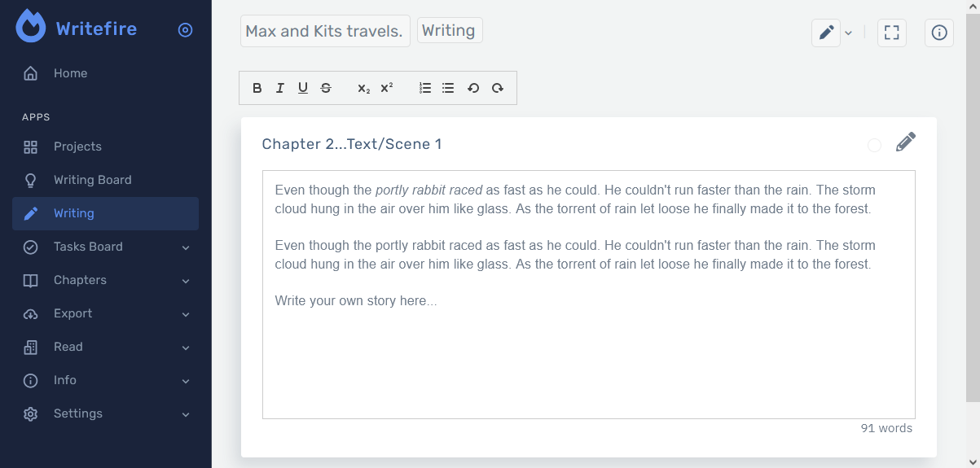Toggle sidebar with target icon near Writefire
Screen dimensions: 980x468
pos(186,30)
